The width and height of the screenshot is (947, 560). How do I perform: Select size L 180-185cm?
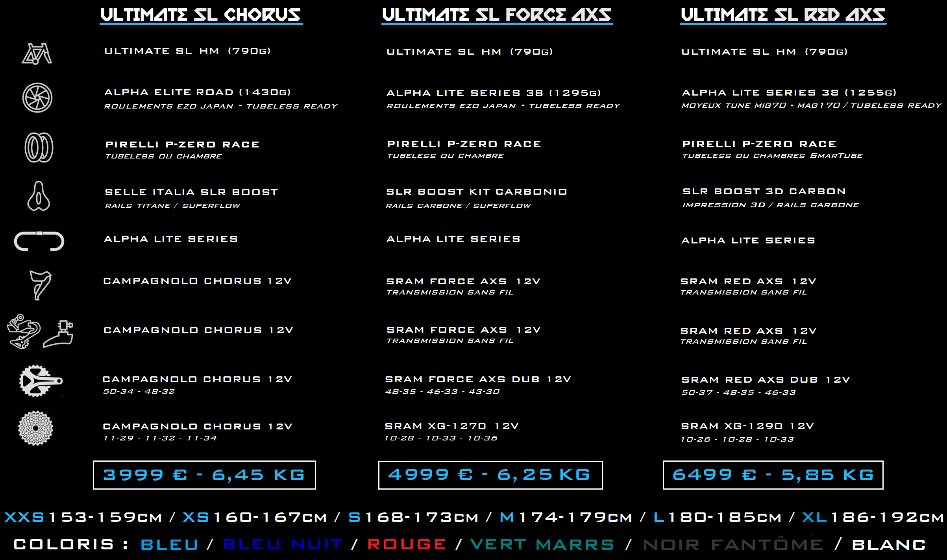coord(718,517)
